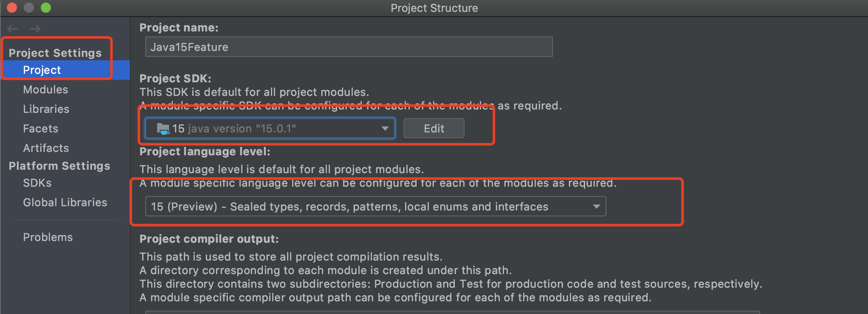Image resolution: width=868 pixels, height=314 pixels.
Task: Expand the Project SDK dropdown arrow
Action: tap(385, 129)
